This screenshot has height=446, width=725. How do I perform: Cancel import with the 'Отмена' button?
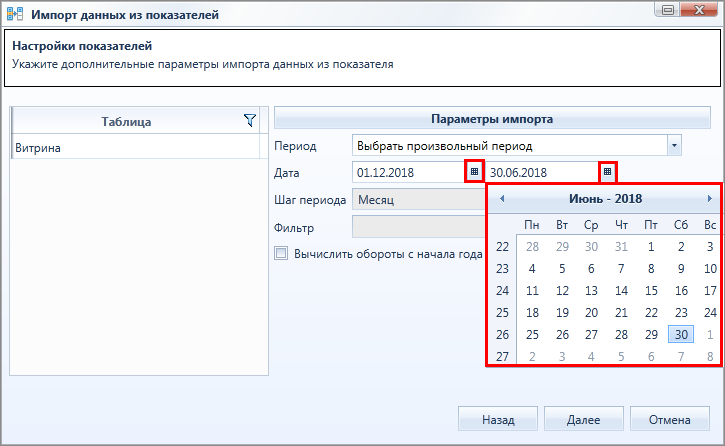pos(670,419)
